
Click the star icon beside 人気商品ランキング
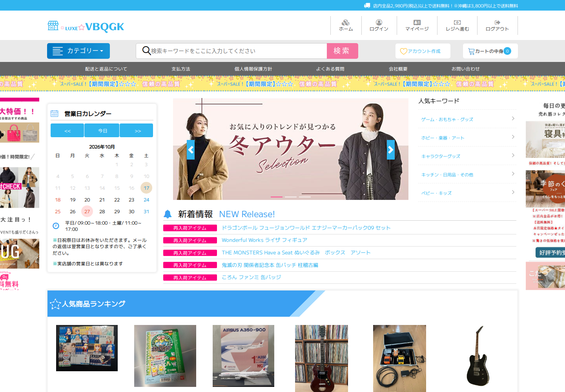55,304
